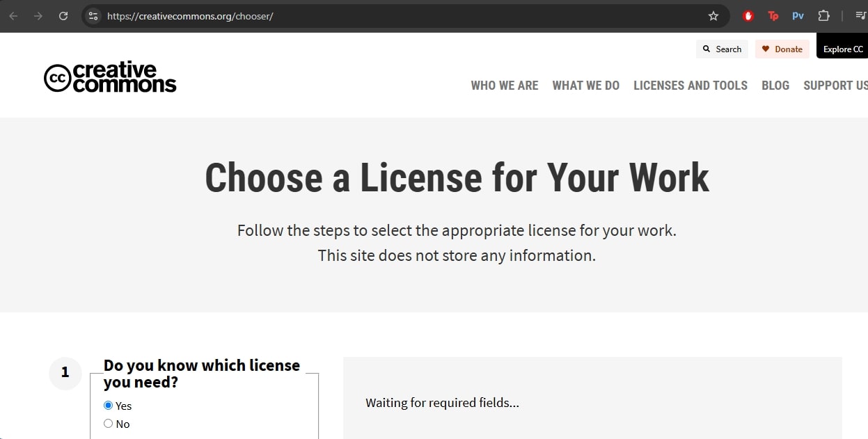868x439 pixels.
Task: Open the Extensions puzzle-piece menu
Action: [824, 15]
